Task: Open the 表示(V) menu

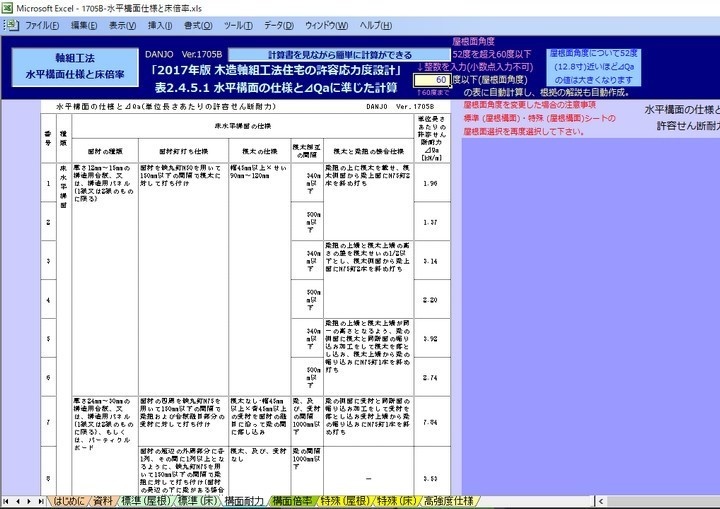Action: 123,26
